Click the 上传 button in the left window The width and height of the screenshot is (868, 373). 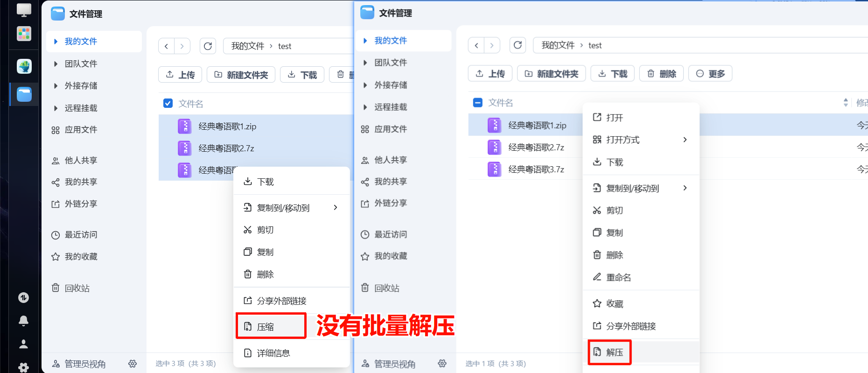(x=180, y=75)
